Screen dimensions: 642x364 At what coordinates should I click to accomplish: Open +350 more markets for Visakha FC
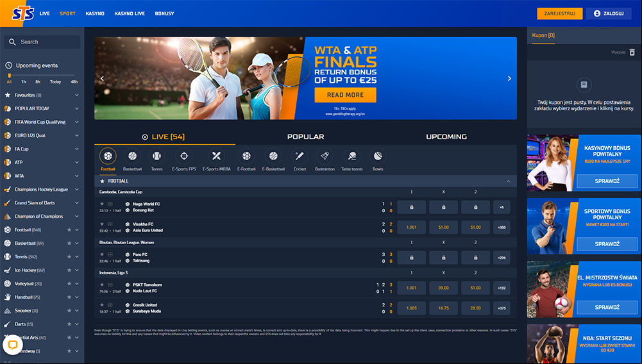502,227
